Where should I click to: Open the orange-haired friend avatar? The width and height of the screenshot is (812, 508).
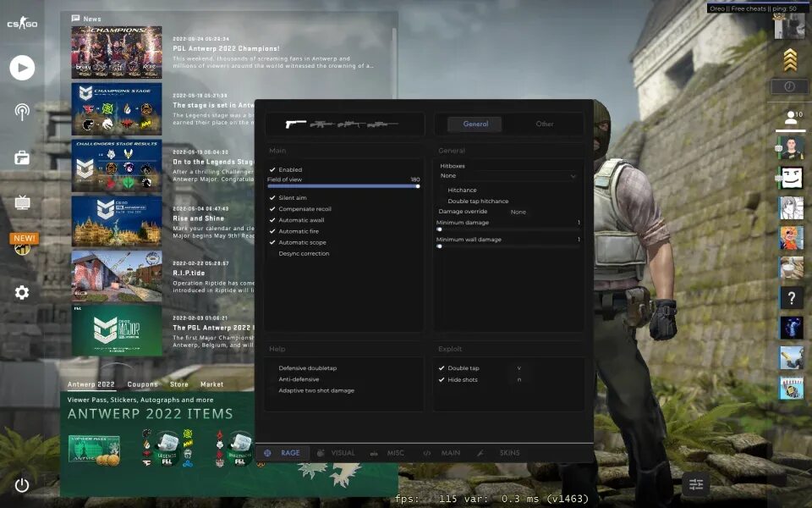coord(791,238)
